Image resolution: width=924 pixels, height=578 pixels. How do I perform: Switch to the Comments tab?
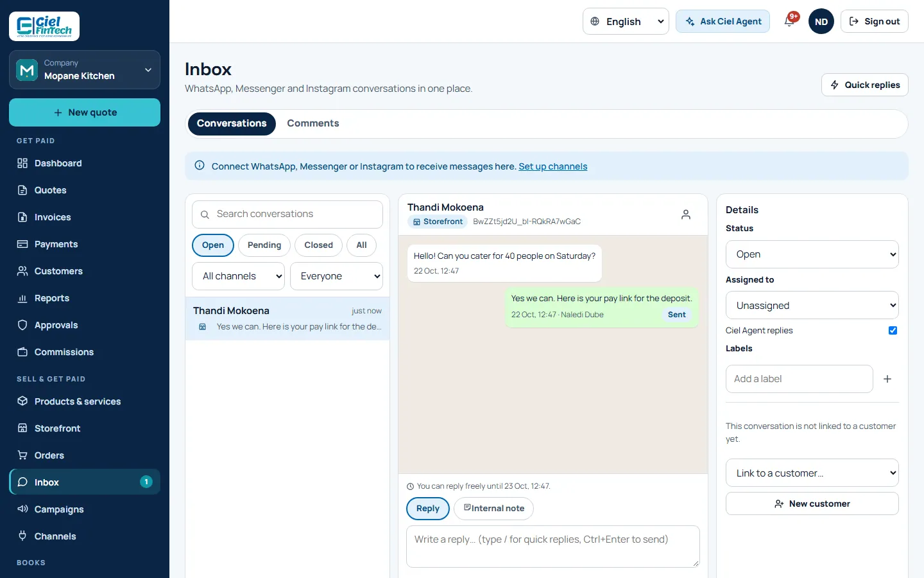[313, 123]
